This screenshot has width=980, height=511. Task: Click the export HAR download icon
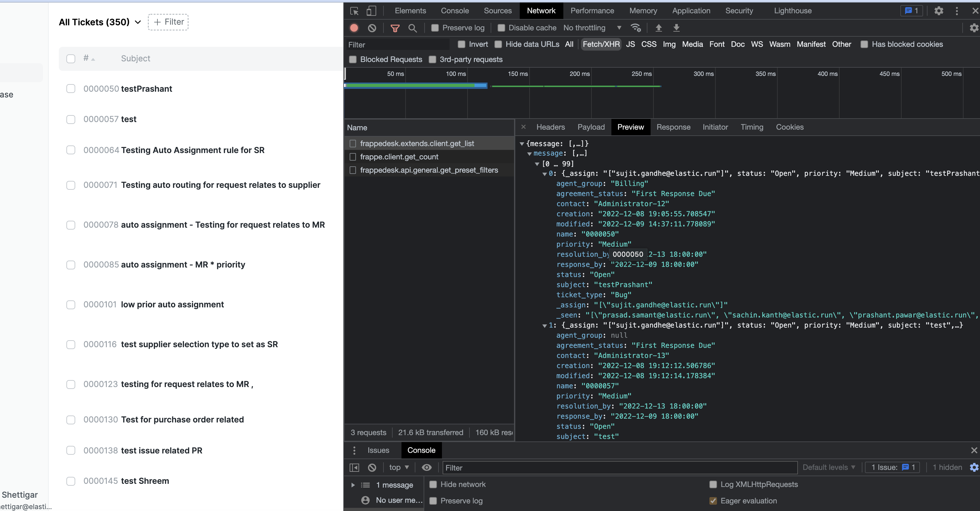click(676, 28)
